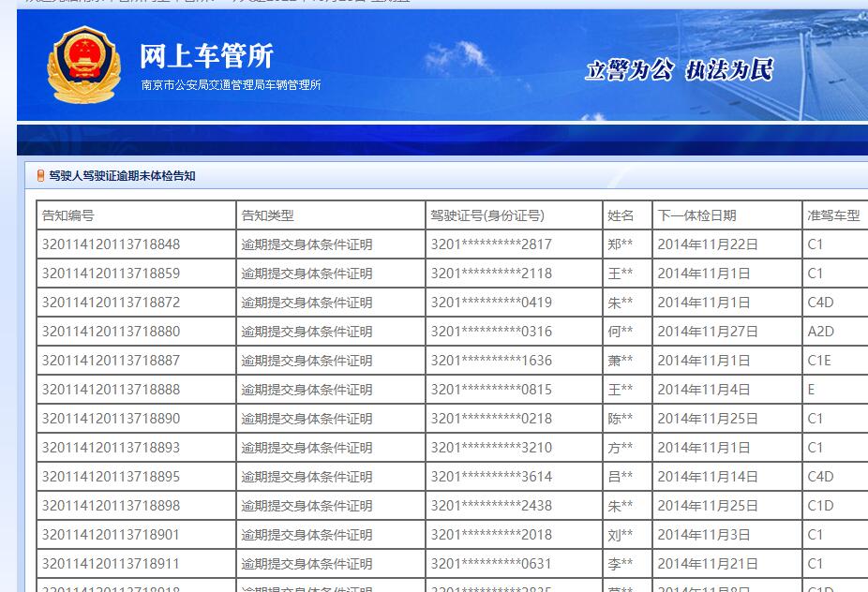The width and height of the screenshot is (868, 592).
Task: Click the date 2014年11月14日
Action: point(707,477)
